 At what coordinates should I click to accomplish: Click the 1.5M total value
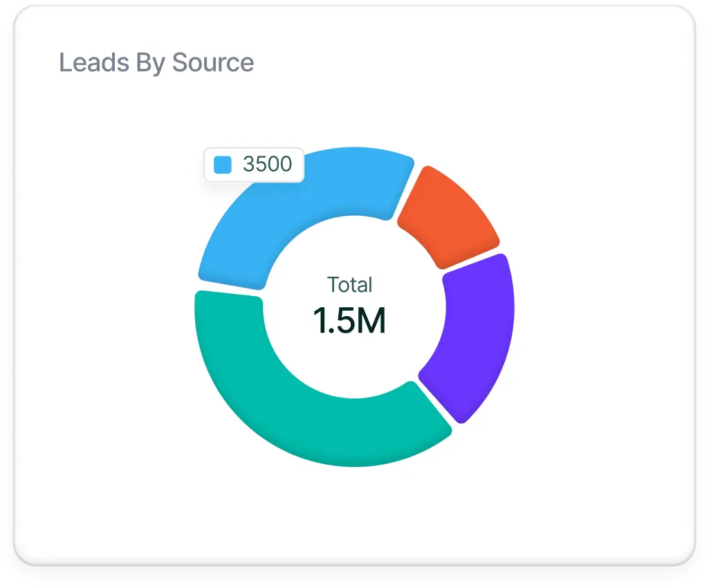pyautogui.click(x=349, y=320)
